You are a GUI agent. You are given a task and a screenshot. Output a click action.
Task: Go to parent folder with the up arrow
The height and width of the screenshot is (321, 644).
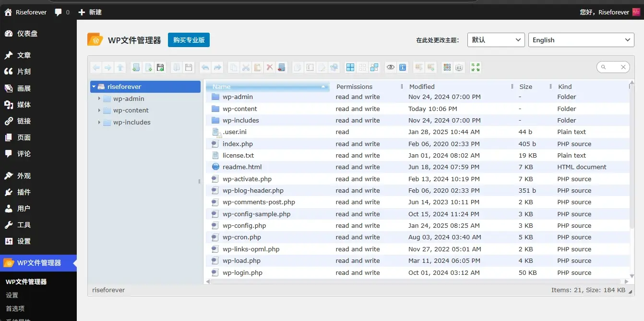tap(120, 67)
